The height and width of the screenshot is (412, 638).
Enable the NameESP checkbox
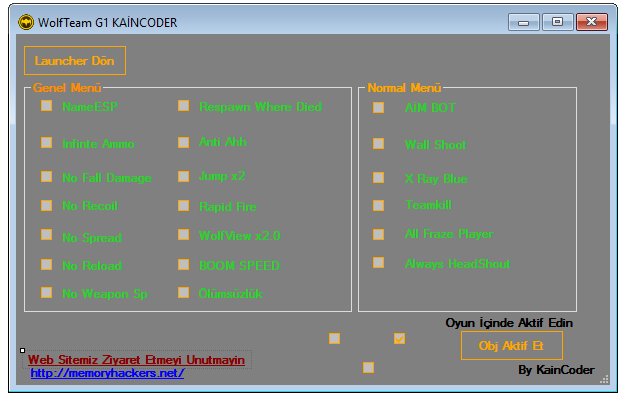coord(46,106)
